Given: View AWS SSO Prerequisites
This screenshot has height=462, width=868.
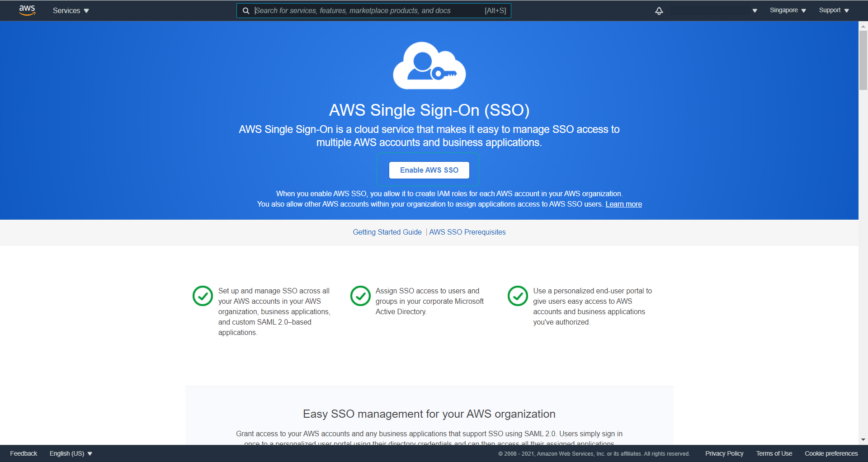Looking at the screenshot, I should click(467, 232).
